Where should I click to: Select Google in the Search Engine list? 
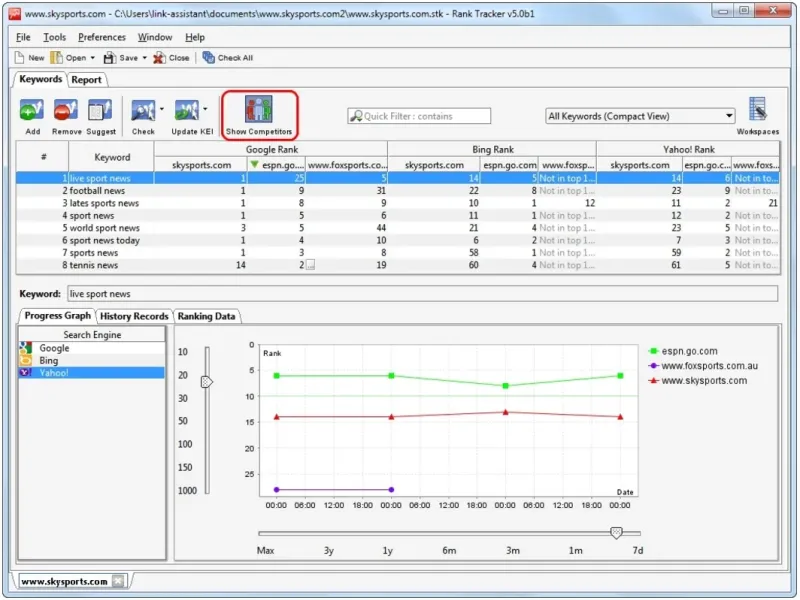point(54,348)
